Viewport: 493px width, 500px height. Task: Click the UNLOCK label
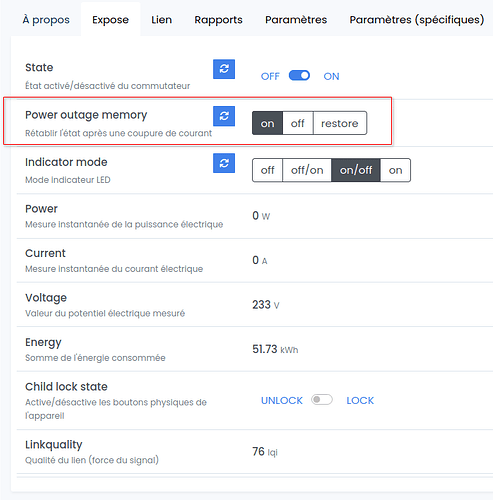click(282, 400)
